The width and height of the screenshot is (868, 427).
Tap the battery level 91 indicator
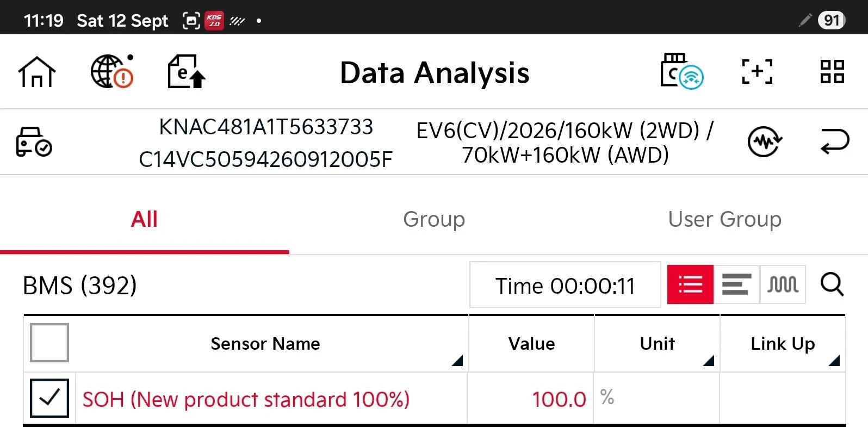(x=832, y=21)
